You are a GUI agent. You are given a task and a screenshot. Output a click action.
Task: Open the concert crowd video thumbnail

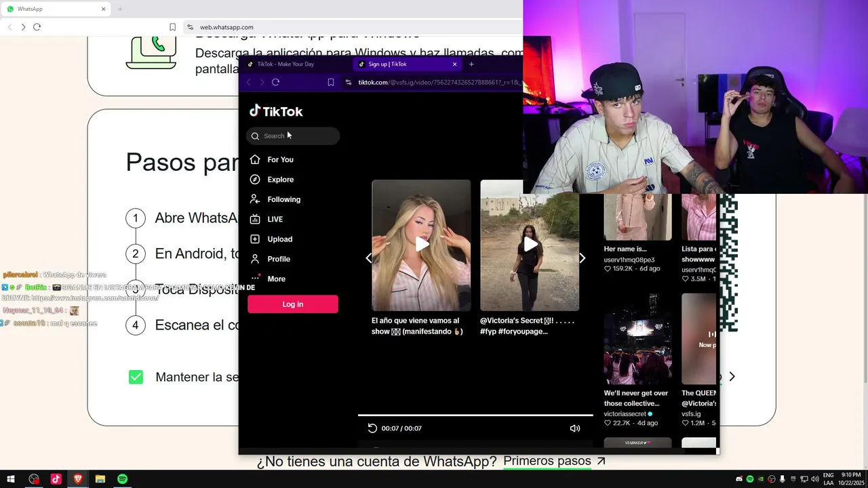point(637,339)
